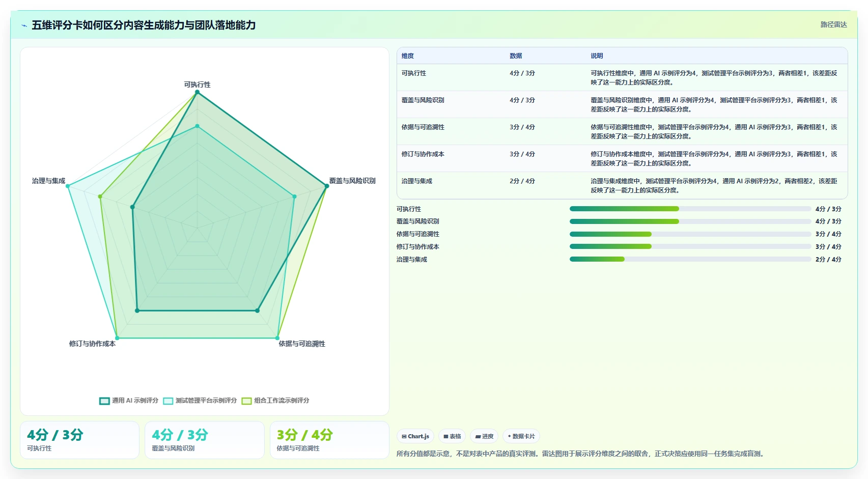Toggle the 测试管理平台示例评分 legend item
Screen dimensions: 868x479
pos(200,401)
